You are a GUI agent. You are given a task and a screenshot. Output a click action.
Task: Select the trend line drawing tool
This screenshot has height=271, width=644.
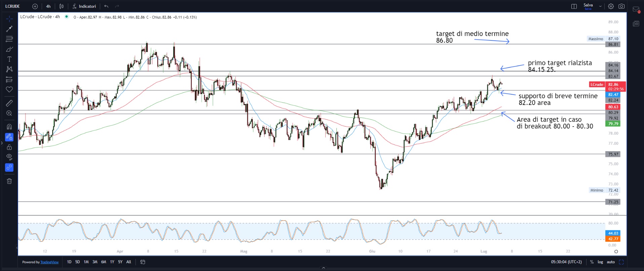[x=9, y=29]
